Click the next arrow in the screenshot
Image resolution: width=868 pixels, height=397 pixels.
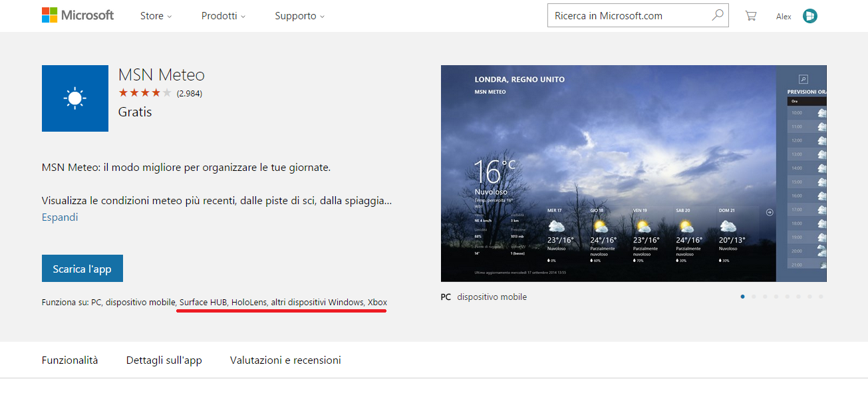pyautogui.click(x=770, y=213)
